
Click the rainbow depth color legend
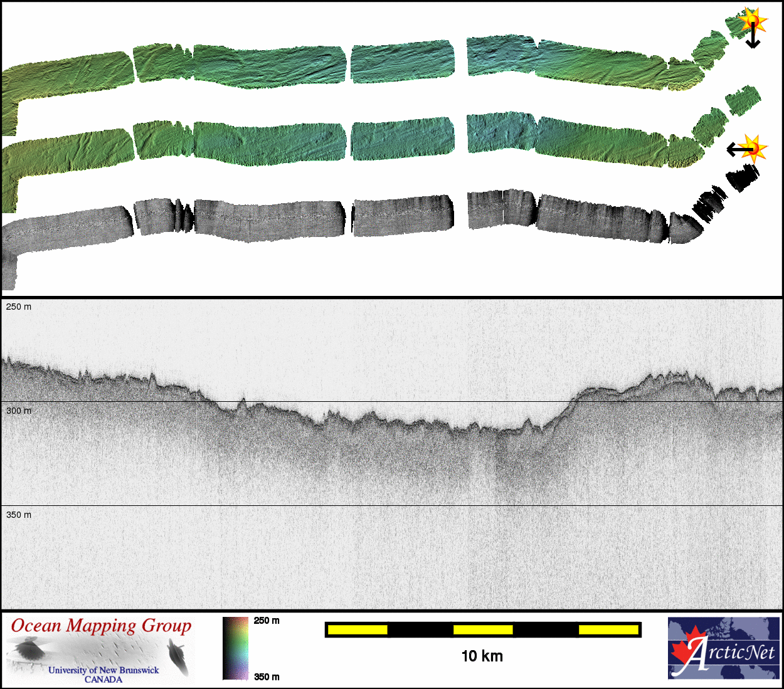235,648
